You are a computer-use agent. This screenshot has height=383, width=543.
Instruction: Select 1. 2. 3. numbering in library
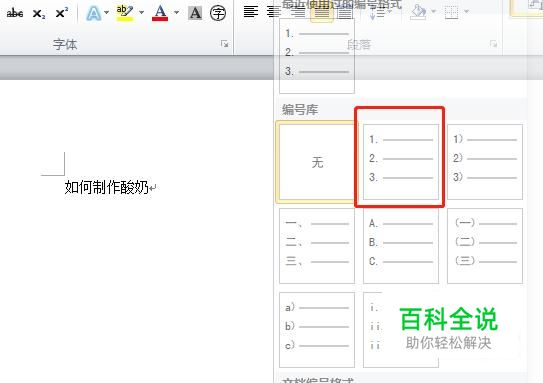point(401,162)
